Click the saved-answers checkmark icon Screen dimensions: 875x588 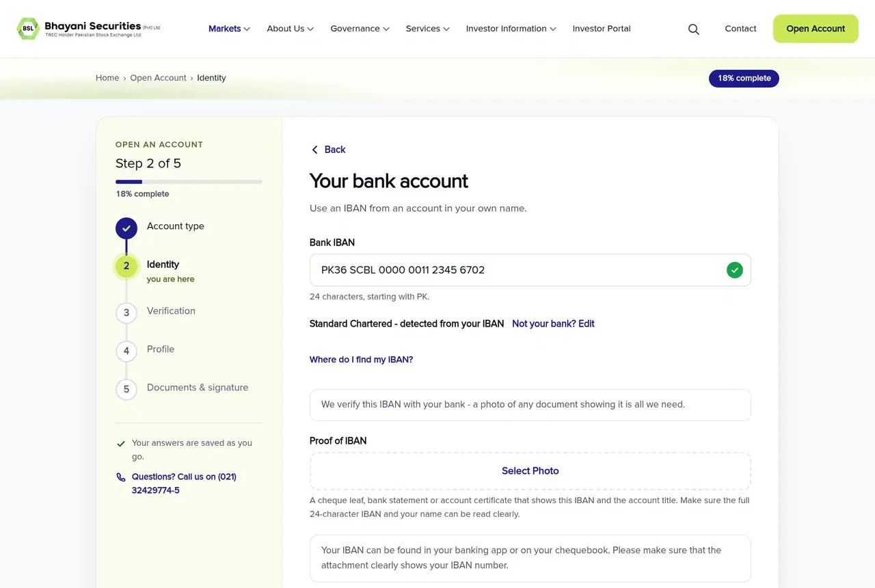click(x=121, y=444)
